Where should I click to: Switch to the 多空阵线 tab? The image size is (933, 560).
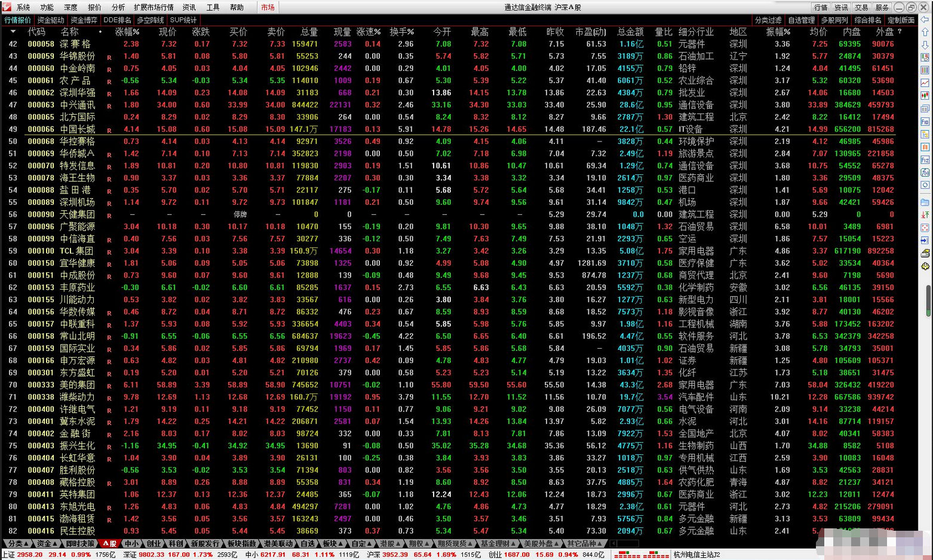[x=151, y=20]
